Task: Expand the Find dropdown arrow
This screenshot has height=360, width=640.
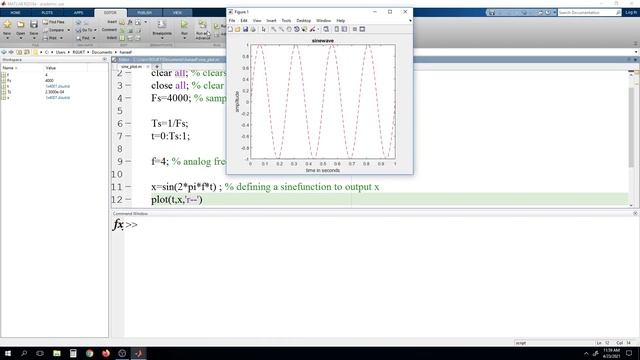Action: [94, 38]
